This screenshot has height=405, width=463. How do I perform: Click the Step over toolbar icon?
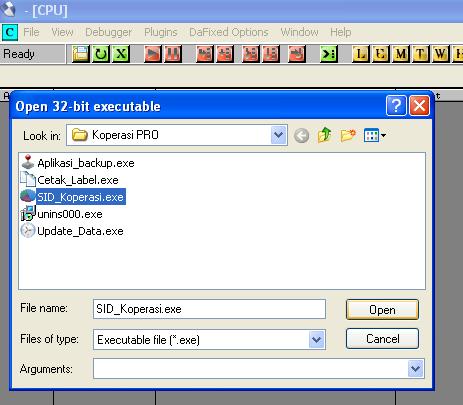(225, 54)
